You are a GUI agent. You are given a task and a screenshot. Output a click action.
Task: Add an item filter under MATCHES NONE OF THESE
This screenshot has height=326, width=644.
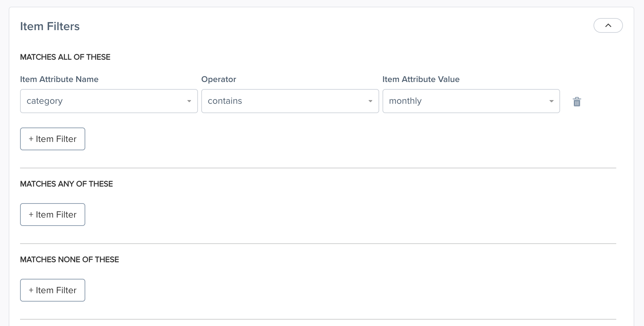[52, 290]
